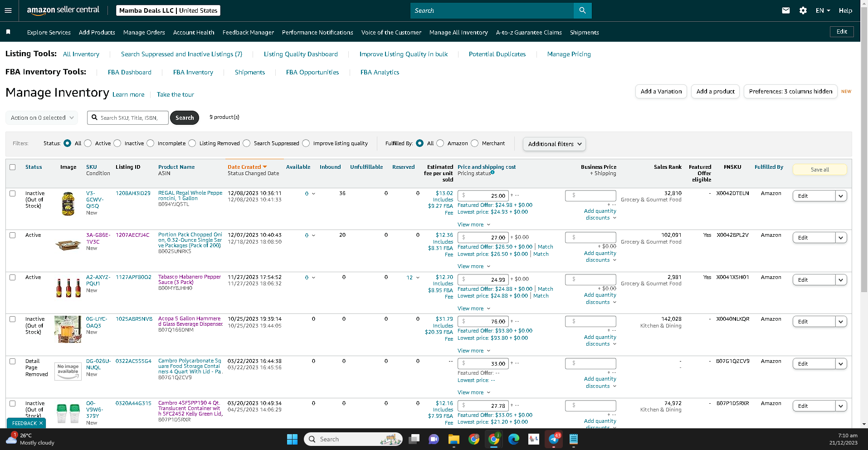This screenshot has height=450, width=868.
Task: Click the Amazon Seller Central logo
Action: tap(63, 10)
